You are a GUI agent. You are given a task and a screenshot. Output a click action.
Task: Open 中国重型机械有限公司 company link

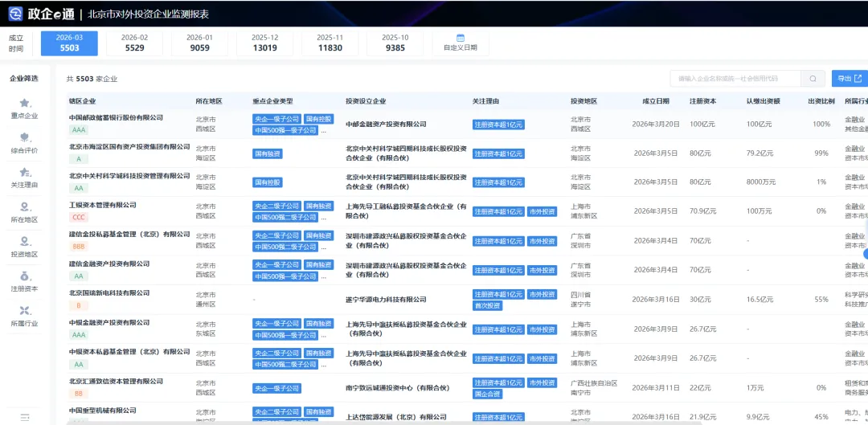click(102, 411)
